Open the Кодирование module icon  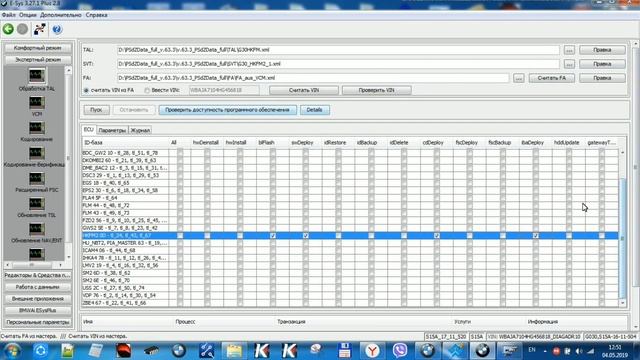[x=37, y=128]
